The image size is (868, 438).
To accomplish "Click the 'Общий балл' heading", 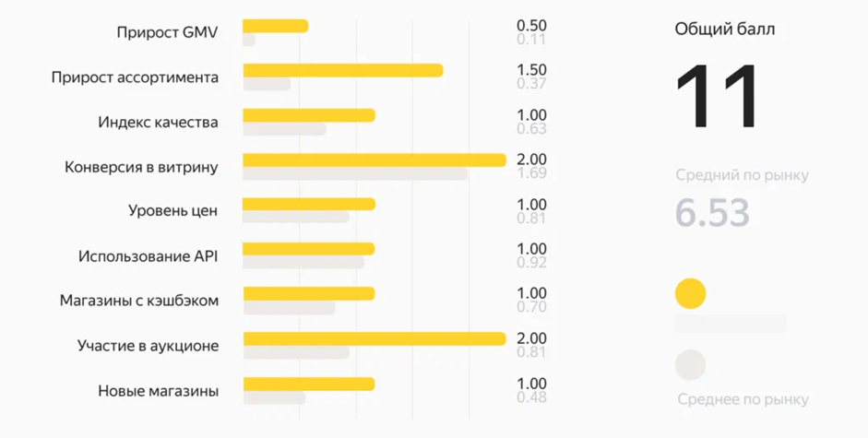I will pos(725,29).
